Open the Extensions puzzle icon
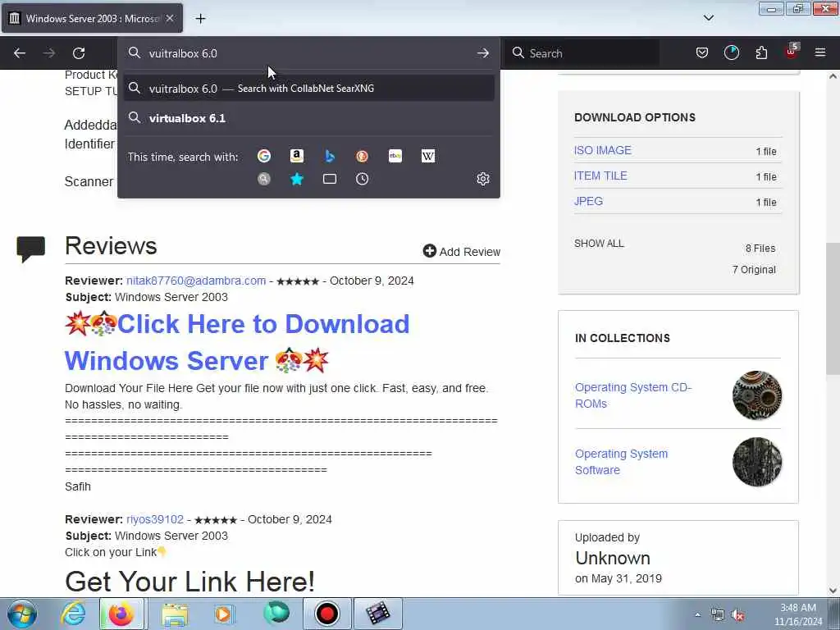This screenshot has height=630, width=840. 761,52
